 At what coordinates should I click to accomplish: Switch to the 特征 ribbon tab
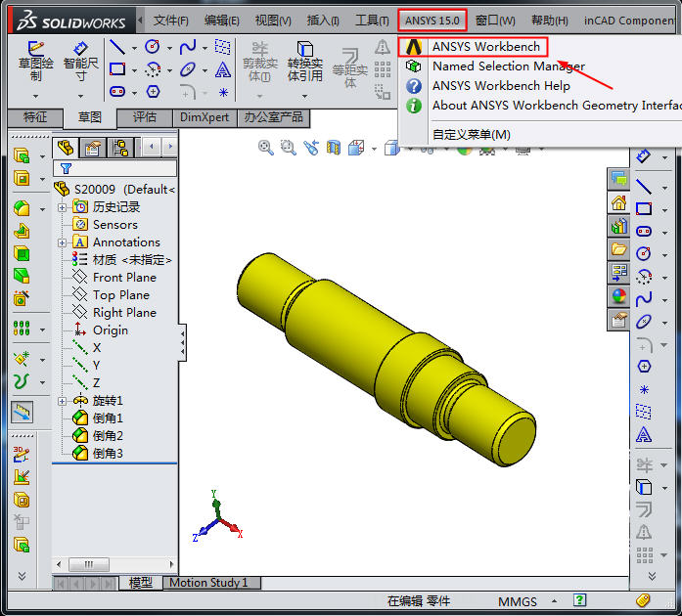tap(35, 117)
